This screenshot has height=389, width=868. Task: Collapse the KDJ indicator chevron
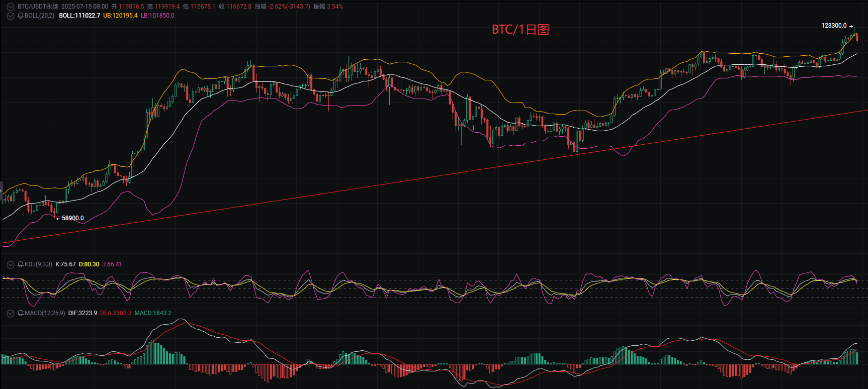point(11,264)
